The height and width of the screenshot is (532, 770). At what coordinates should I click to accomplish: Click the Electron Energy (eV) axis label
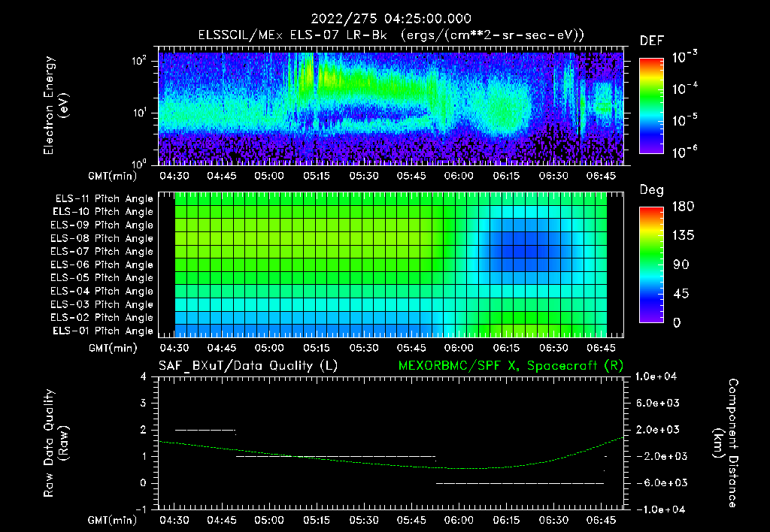[56, 105]
